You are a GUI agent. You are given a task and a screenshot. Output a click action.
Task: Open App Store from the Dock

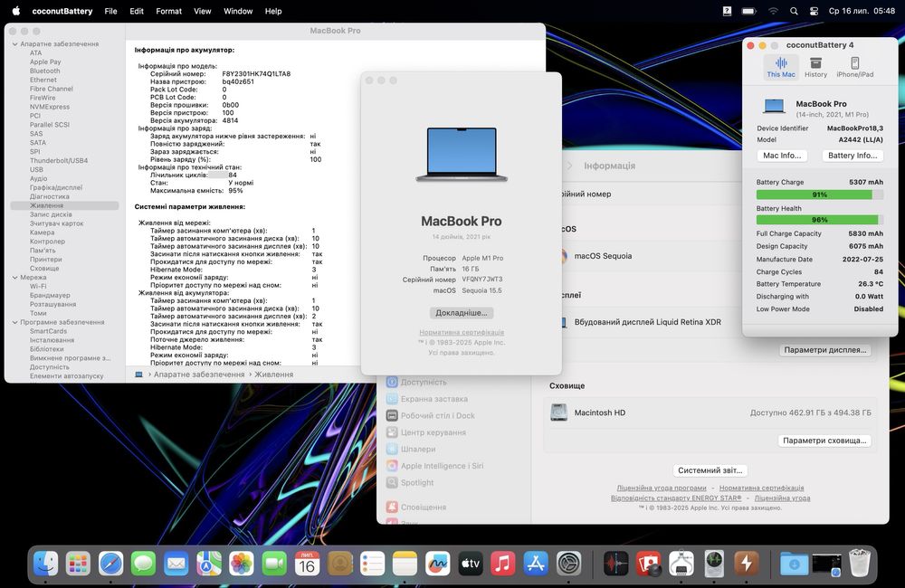(536, 564)
